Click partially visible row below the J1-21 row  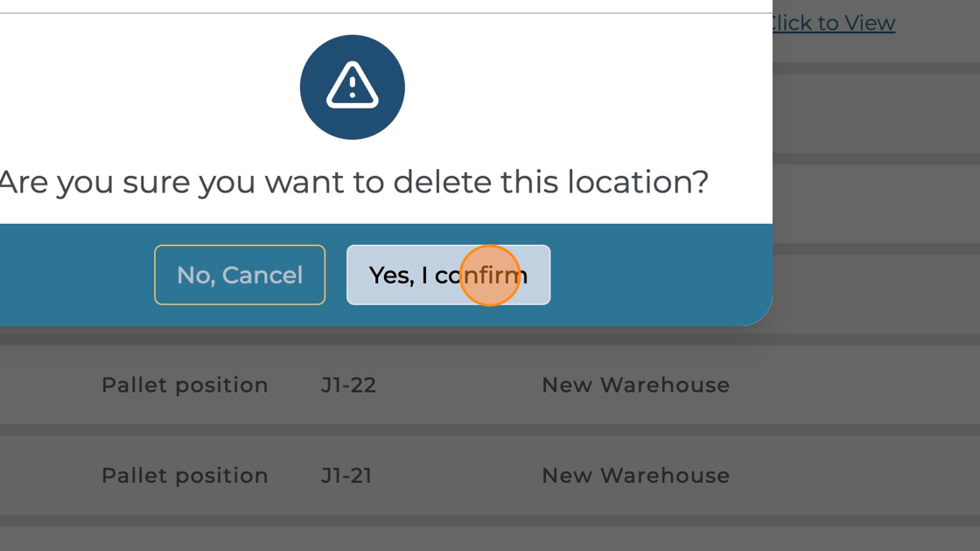tap(490, 541)
